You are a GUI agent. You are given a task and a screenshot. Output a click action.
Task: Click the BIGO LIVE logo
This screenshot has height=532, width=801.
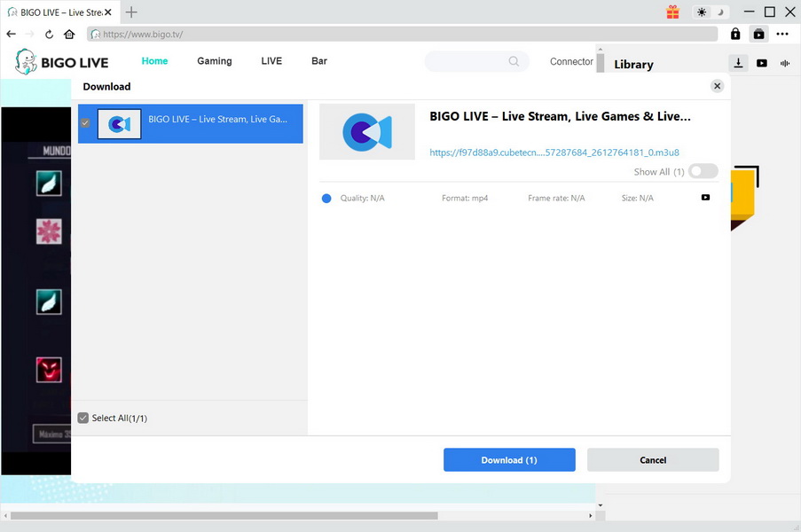(x=62, y=62)
